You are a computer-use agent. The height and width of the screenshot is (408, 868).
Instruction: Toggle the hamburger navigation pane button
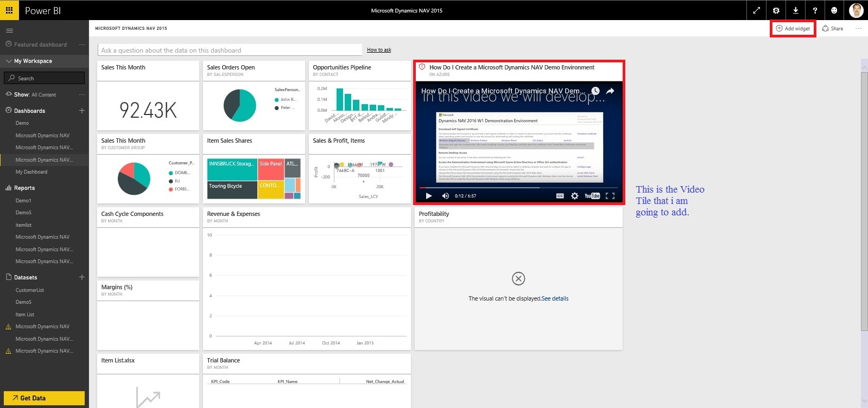[9, 30]
